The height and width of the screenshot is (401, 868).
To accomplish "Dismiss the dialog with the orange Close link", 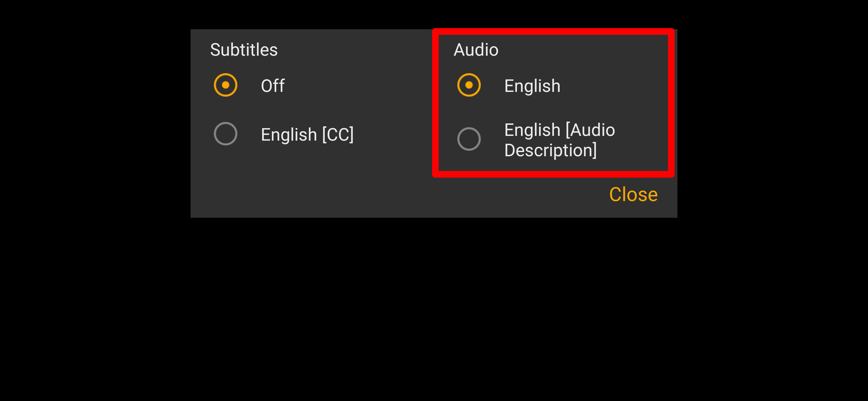I will point(633,195).
